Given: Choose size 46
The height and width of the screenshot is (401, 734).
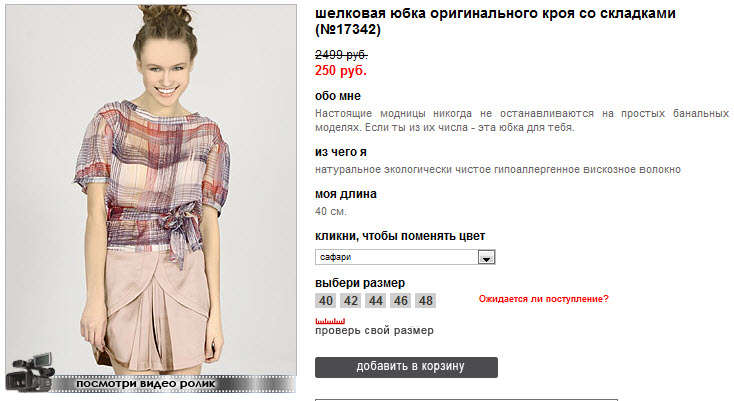Looking at the screenshot, I should (400, 300).
